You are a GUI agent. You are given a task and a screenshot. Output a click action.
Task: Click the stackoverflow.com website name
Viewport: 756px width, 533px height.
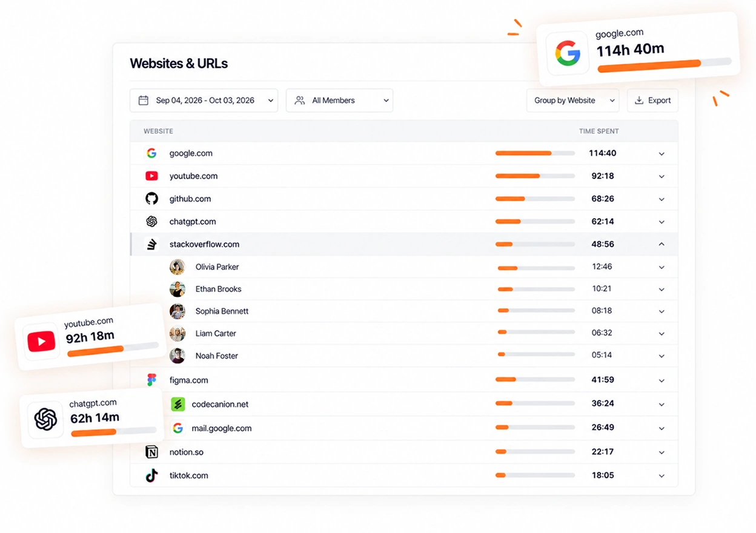tap(204, 244)
